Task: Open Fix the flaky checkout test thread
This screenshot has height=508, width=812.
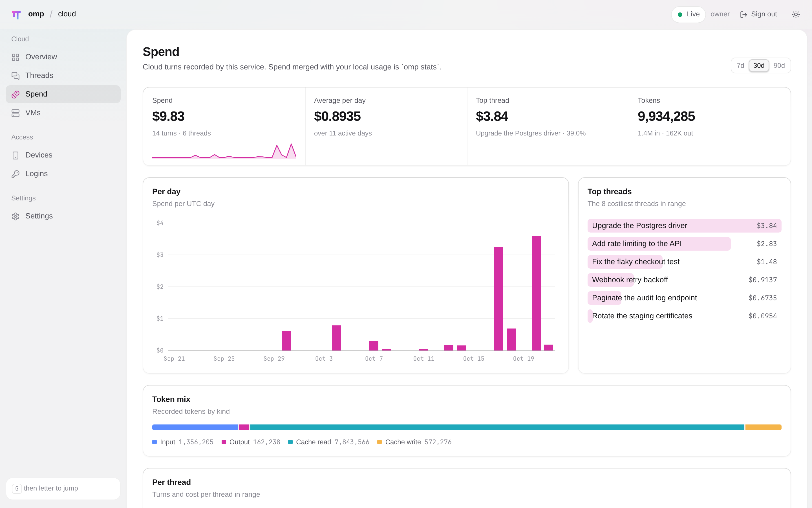Action: point(684,262)
